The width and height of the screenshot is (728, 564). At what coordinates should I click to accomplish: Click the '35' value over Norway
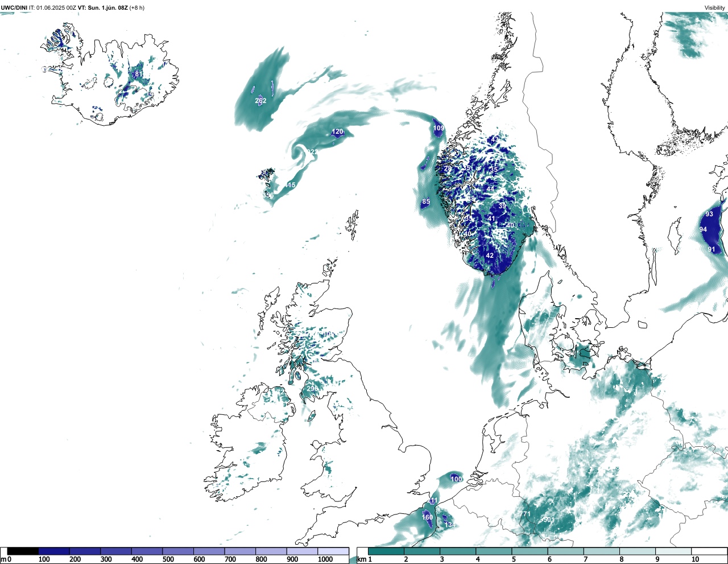[494, 170]
